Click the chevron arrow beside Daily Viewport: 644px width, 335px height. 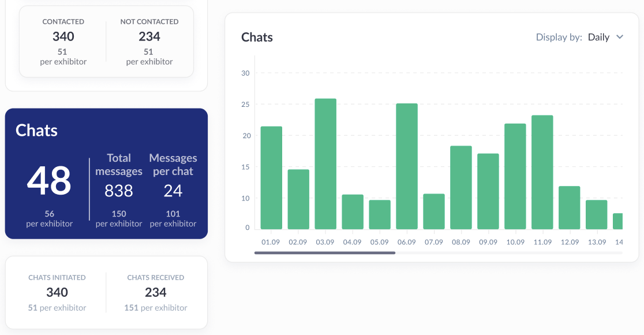620,37
